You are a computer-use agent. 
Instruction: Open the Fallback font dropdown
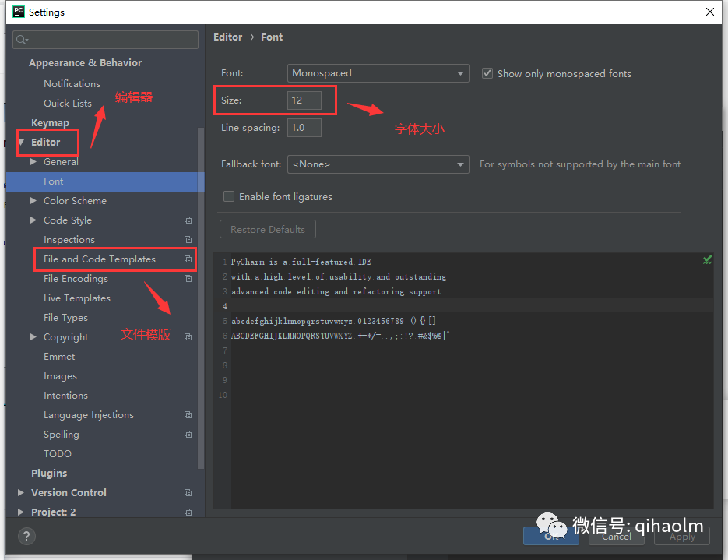[x=378, y=164]
